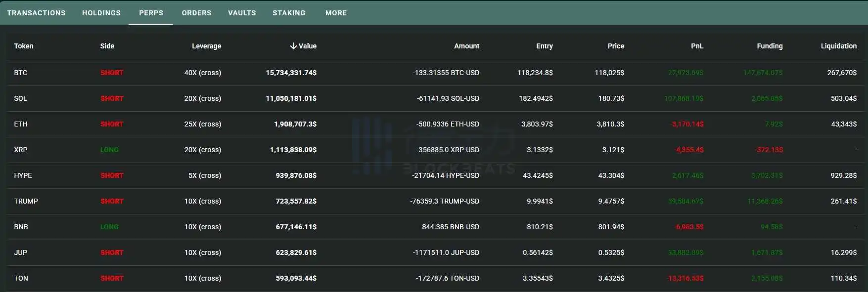Click ETH PnL -3,170.14$
The image size is (868, 292).
click(687, 124)
